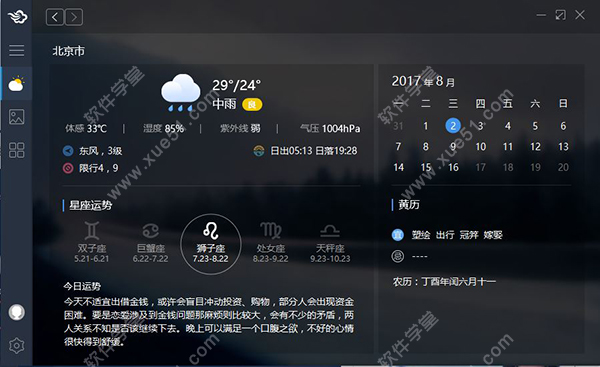This screenshot has height=367, width=600.
Task: Click the 紫外线 弱 reading
Action: 240,129
